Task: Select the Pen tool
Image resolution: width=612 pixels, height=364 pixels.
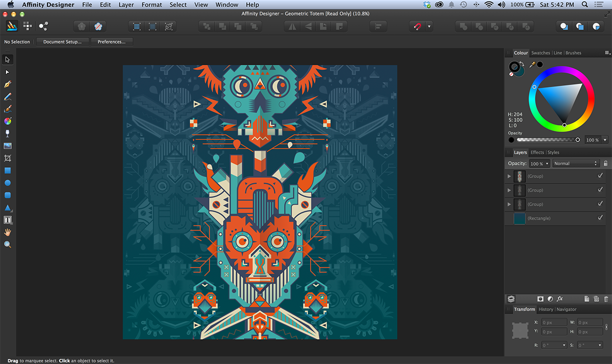Action: 7,84
